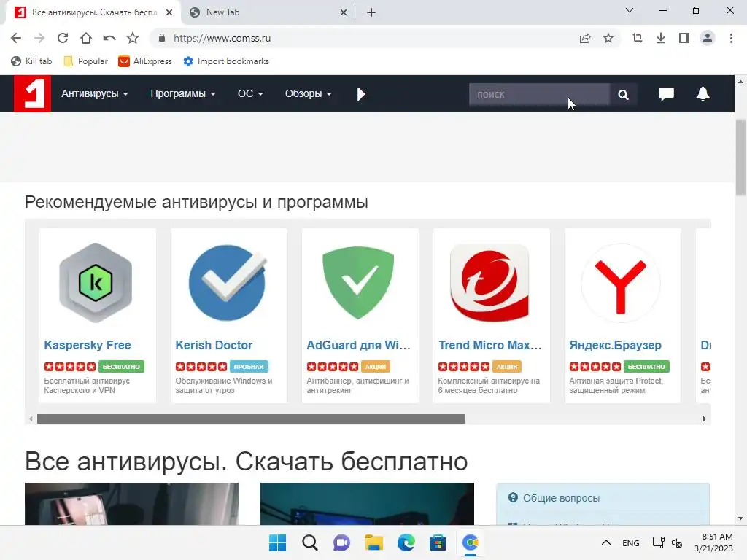
Task: Click the site search magnifier button
Action: point(623,94)
